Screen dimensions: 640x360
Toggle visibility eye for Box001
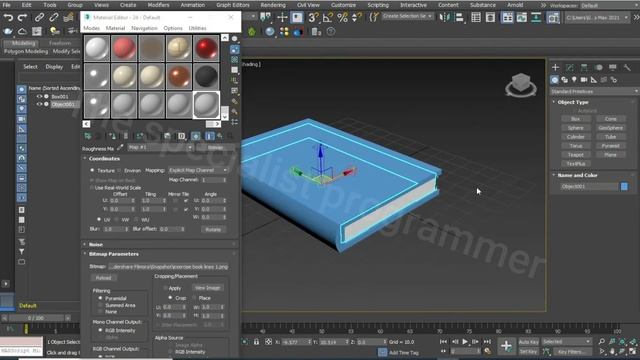tap(40, 96)
